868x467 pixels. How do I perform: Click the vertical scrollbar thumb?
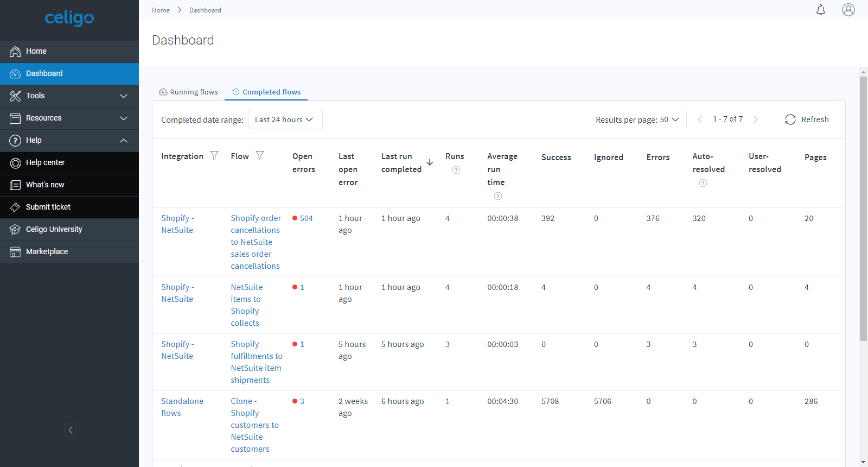(x=863, y=209)
